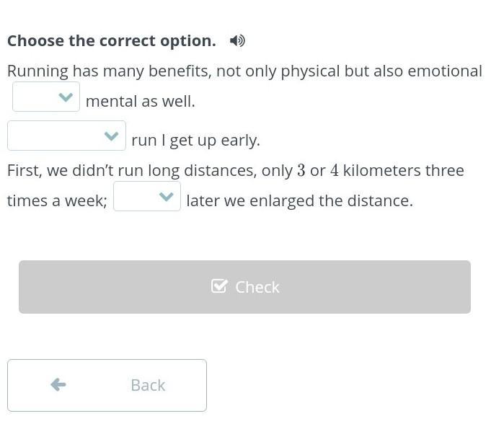Go back using the Back button
Viewport: 504px width, 429px height.
coord(107,385)
